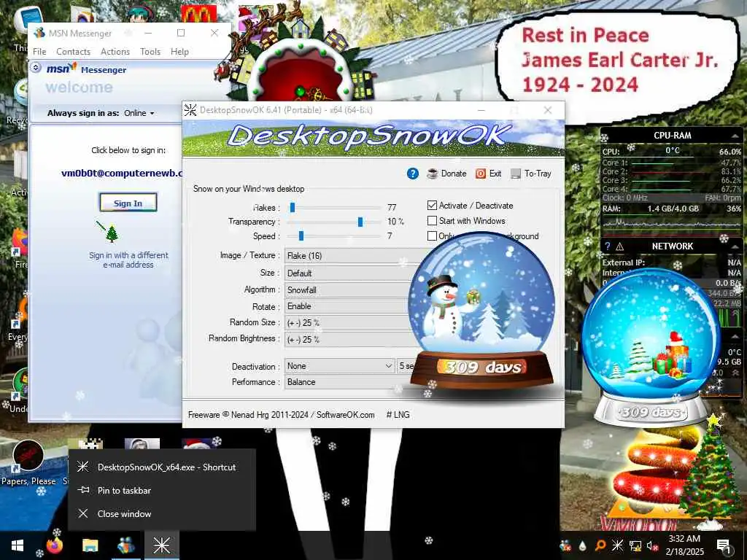Adjust the Flakes slider handle
747x560 pixels.
[293, 207]
